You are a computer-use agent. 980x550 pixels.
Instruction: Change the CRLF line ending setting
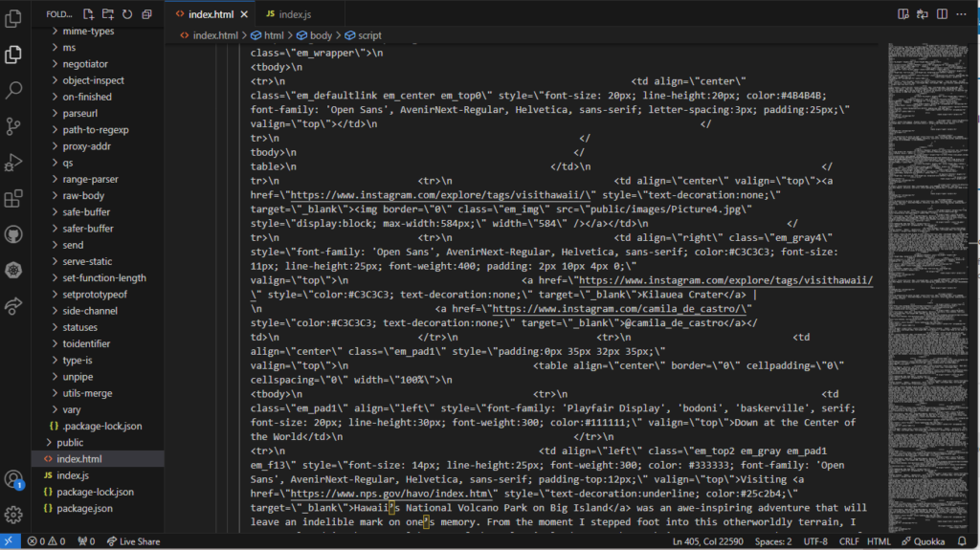849,541
